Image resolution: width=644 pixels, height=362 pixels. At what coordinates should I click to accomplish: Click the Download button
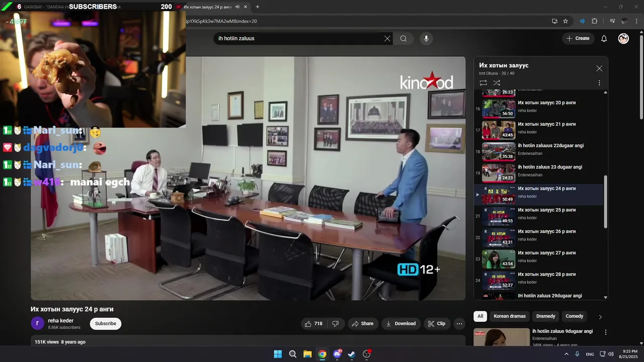click(400, 324)
